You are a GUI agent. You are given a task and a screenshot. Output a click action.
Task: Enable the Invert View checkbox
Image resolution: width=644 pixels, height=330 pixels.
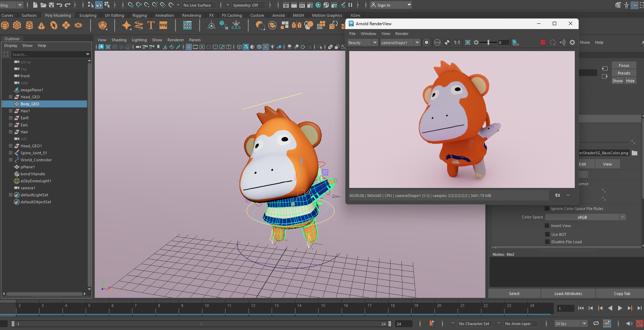click(547, 225)
